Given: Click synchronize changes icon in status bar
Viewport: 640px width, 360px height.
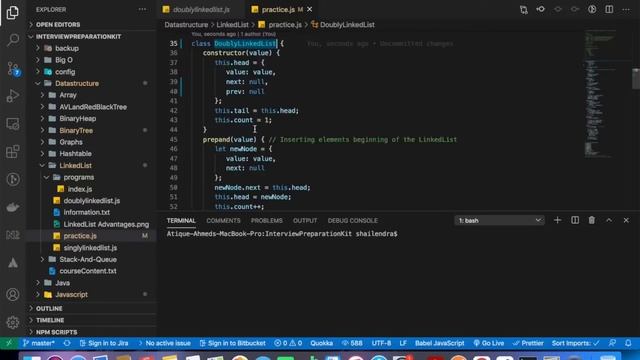Looking at the screenshot, I should [x=67, y=343].
